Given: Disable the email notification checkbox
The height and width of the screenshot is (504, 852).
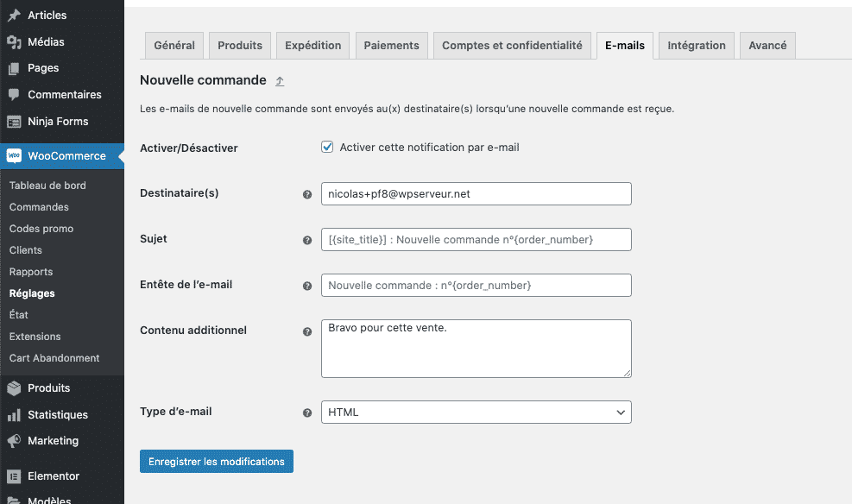Looking at the screenshot, I should coord(327,147).
